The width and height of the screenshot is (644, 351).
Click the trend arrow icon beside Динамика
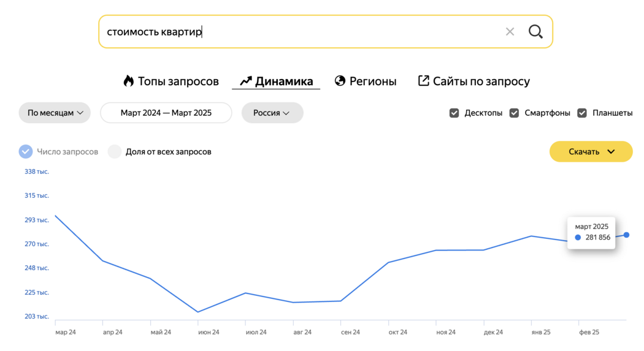pos(245,81)
